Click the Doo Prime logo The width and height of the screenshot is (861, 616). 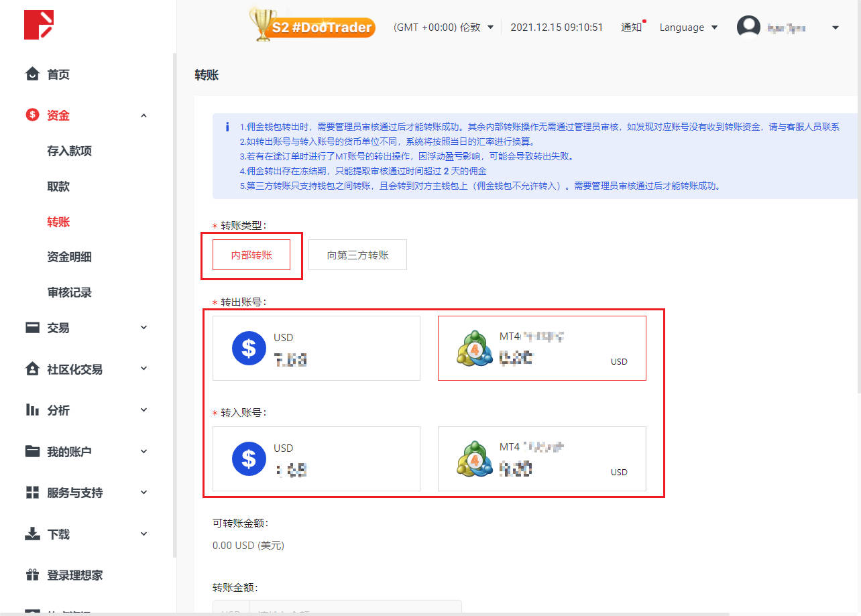38,25
